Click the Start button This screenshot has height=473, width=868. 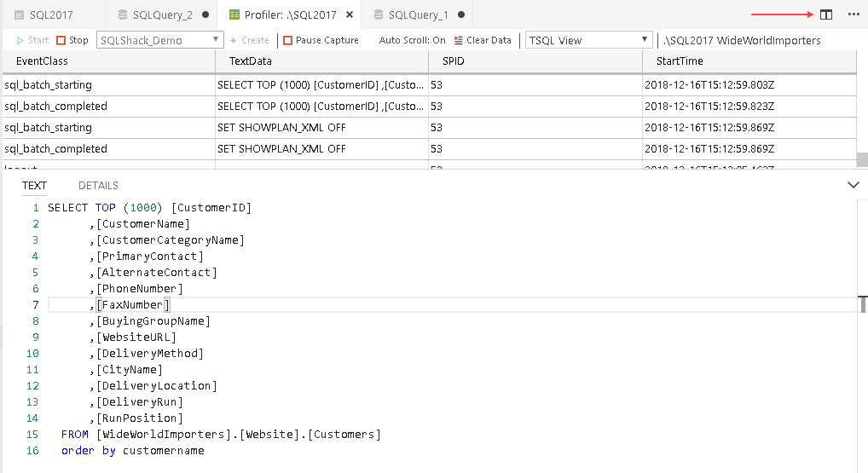tap(32, 40)
